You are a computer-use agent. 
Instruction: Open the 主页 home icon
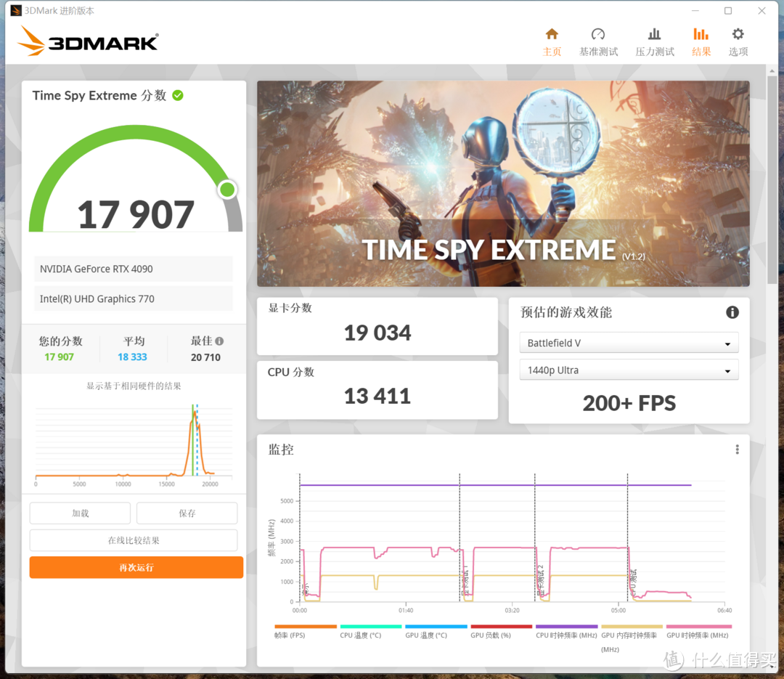point(552,34)
